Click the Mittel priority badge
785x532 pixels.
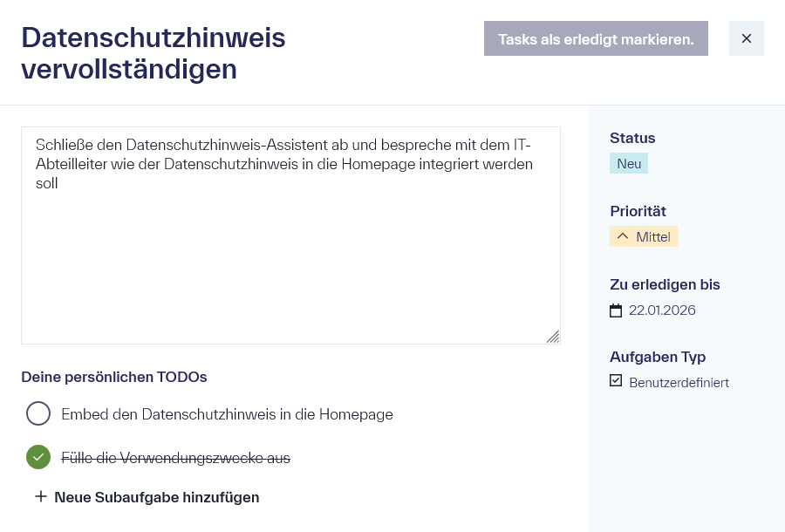pos(644,235)
